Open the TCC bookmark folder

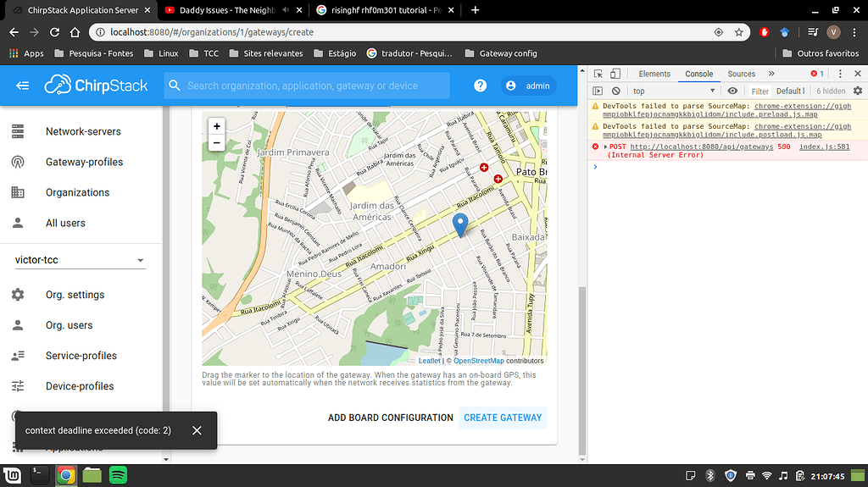pyautogui.click(x=203, y=53)
